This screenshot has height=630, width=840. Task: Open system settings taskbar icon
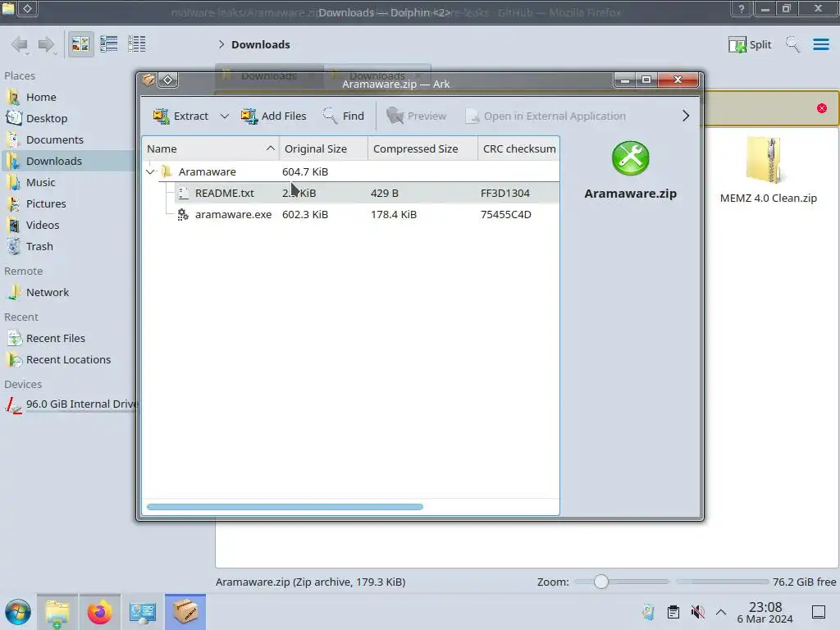(x=143, y=612)
